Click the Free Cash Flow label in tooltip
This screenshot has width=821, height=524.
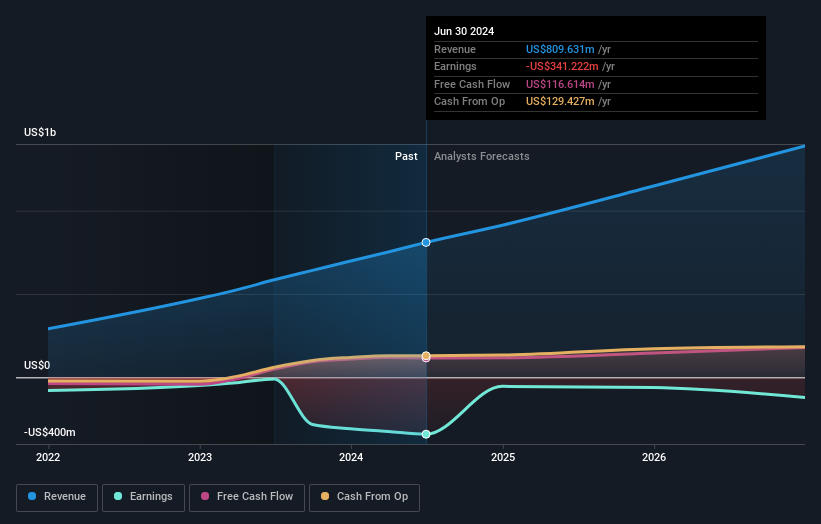click(472, 84)
